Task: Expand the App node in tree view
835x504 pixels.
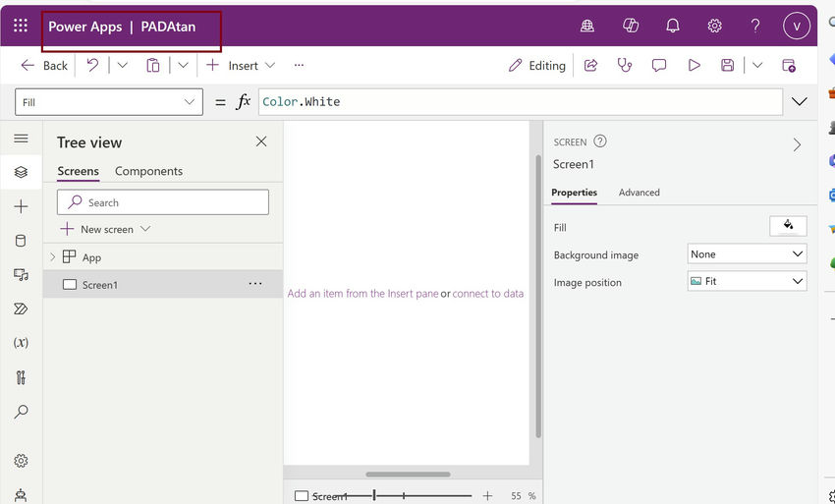Action: click(x=52, y=256)
